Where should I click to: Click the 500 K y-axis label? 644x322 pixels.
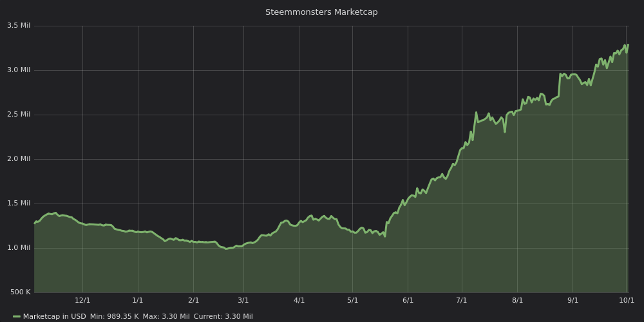(x=21, y=292)
